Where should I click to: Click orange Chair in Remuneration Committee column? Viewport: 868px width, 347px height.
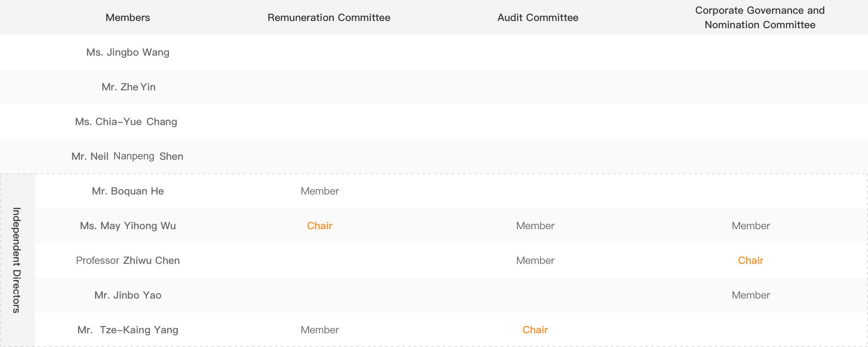tap(320, 226)
